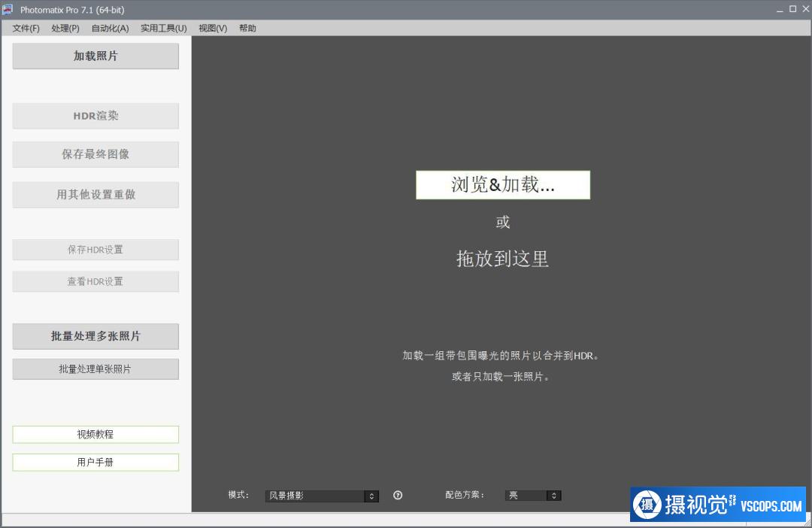Click the 保存HDR设置 button
This screenshot has height=528, width=812.
pyautogui.click(x=95, y=250)
